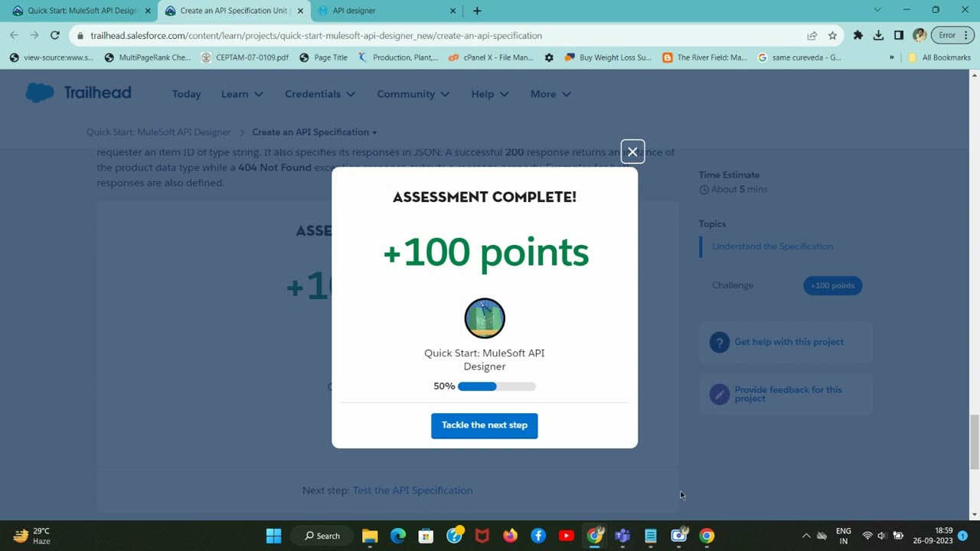
Task: Show hidden system tray icons
Action: 805,536
